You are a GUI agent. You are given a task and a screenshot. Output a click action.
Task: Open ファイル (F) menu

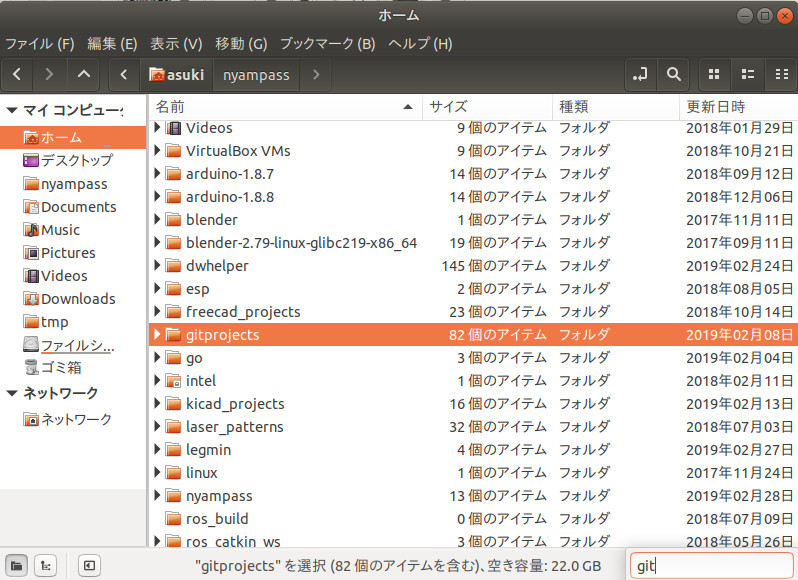click(x=40, y=44)
